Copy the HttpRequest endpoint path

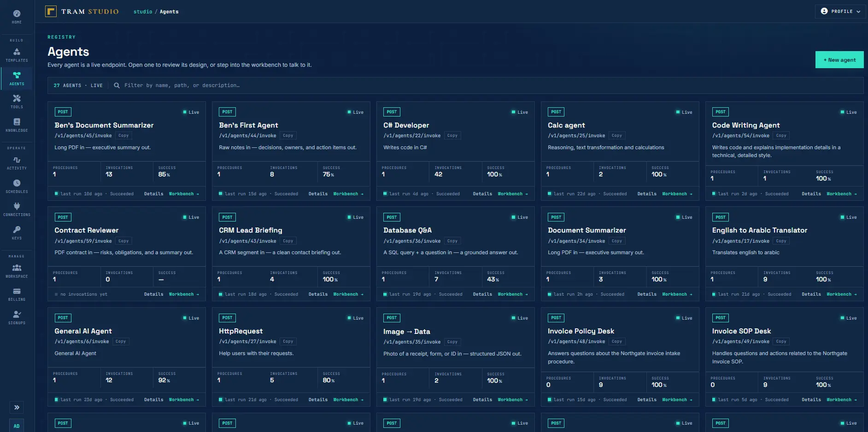click(x=288, y=341)
